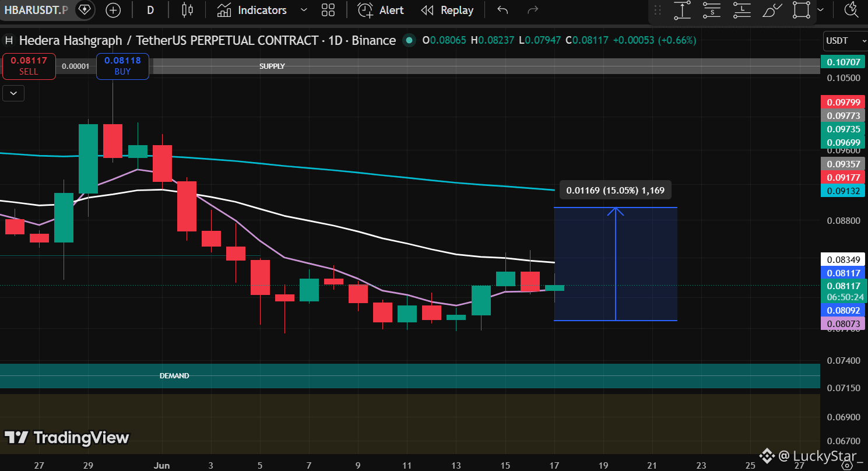Click the BUY button at 0.08118
The height and width of the screenshot is (471, 868).
click(123, 66)
